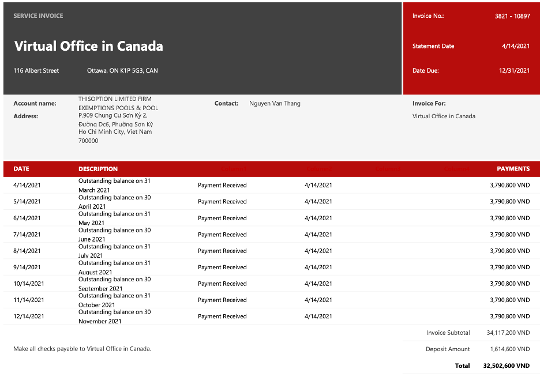This screenshot has width=540, height=392.
Task: Select the "5/14/2021" date cell
Action: [x=27, y=202]
